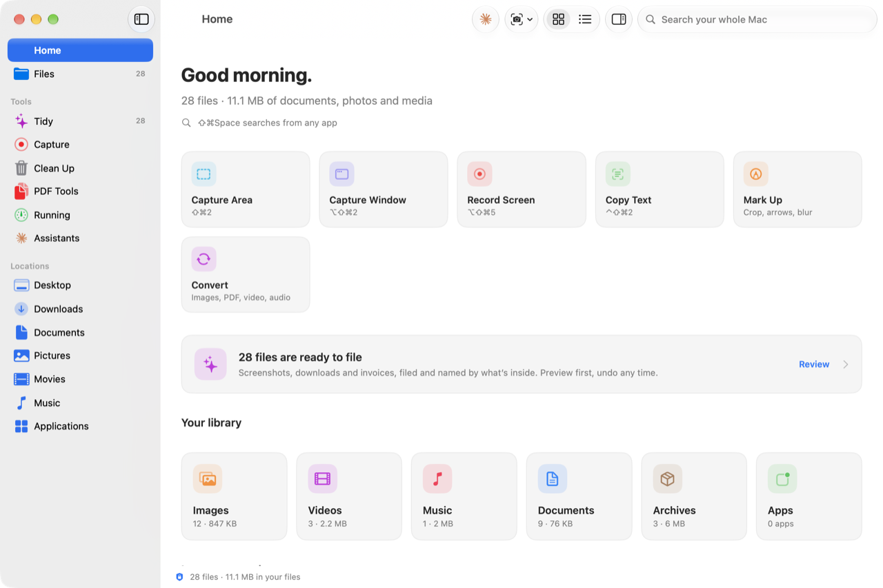Toggle the sidebar visibility button
The height and width of the screenshot is (588, 883).
[x=141, y=19]
